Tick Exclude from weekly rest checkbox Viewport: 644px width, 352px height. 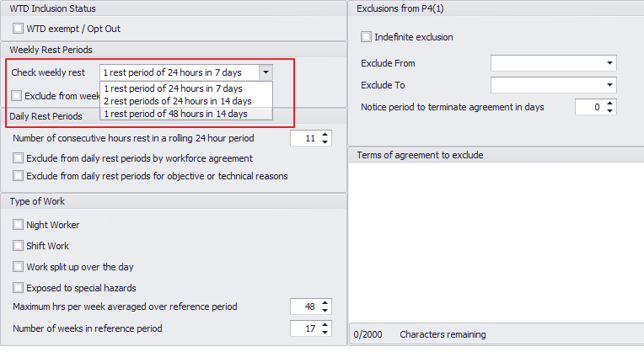click(x=18, y=96)
